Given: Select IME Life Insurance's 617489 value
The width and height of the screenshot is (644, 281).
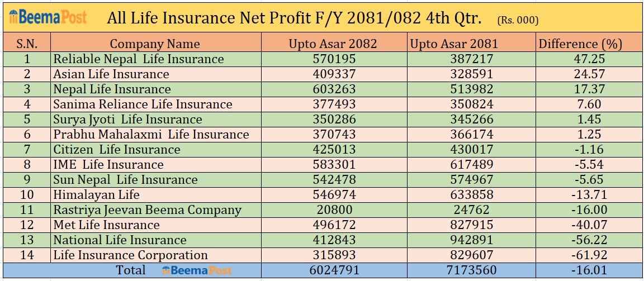Looking at the screenshot, I should point(454,165).
